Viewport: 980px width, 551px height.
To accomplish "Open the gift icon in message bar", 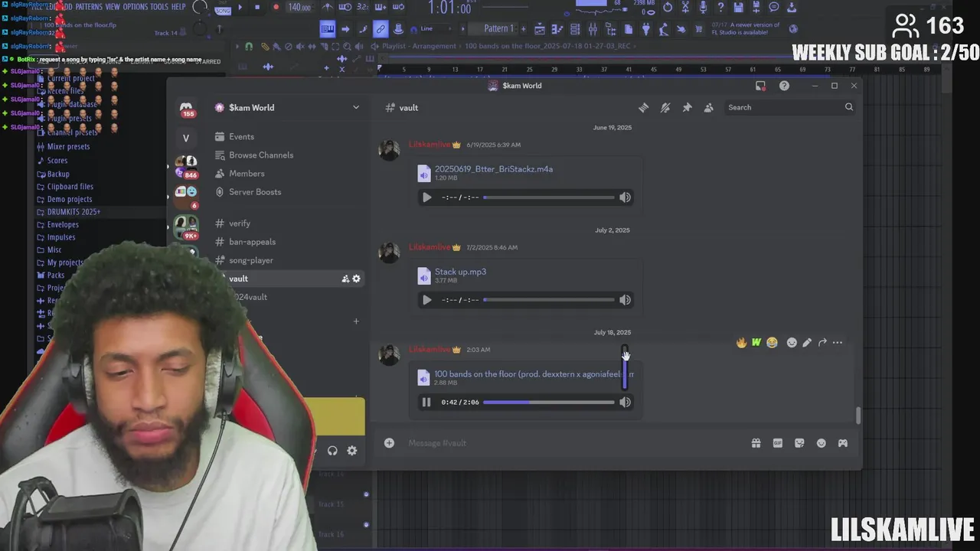I will 756,443.
